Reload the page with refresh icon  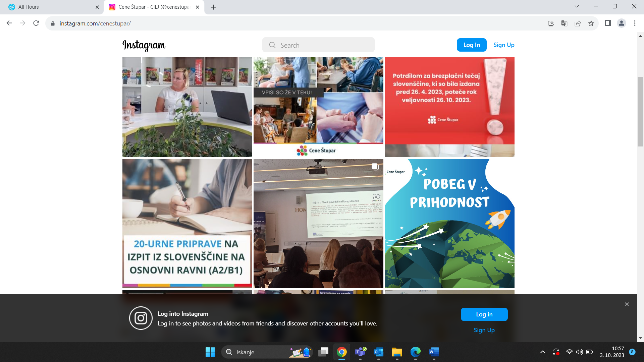point(36,23)
